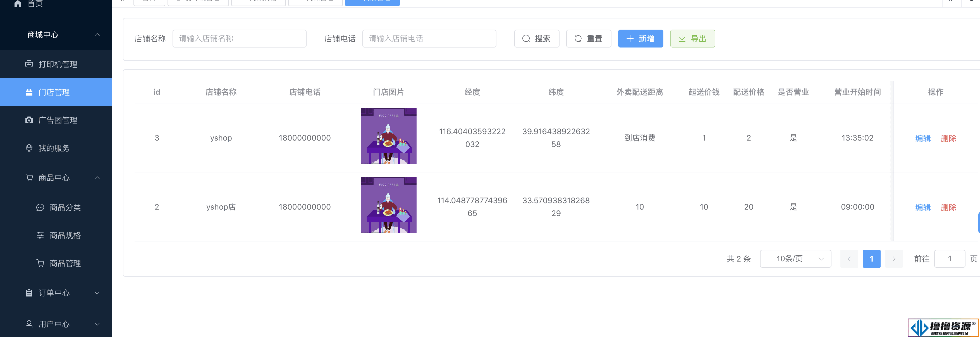The width and height of the screenshot is (980, 337).
Task: Focus the 店铺电话 search input
Action: click(x=429, y=39)
